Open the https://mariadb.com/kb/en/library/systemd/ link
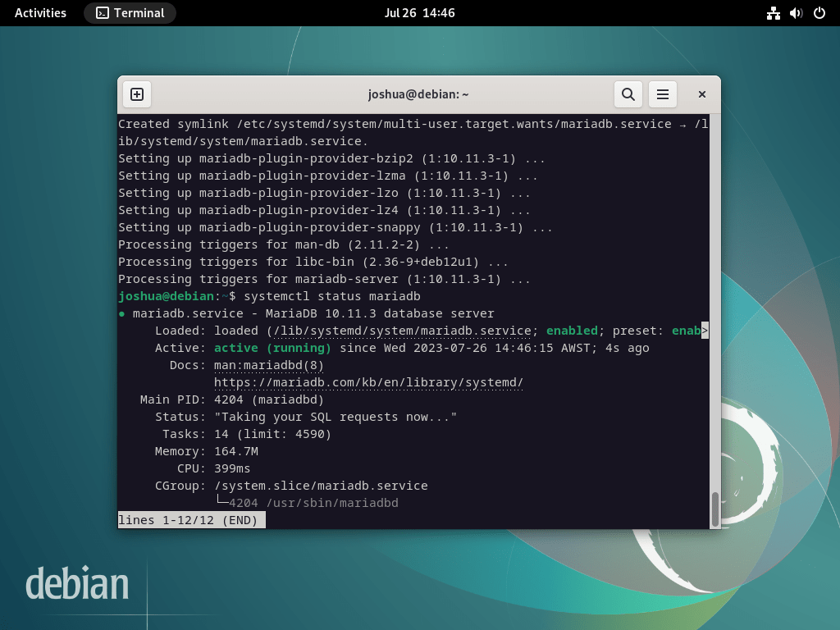This screenshot has width=840, height=630. tap(369, 382)
